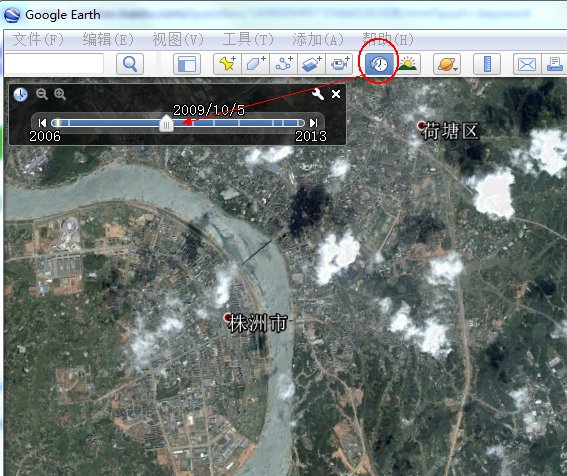The height and width of the screenshot is (476, 567).
Task: Add a path using toolbar icon
Action: tap(284, 64)
